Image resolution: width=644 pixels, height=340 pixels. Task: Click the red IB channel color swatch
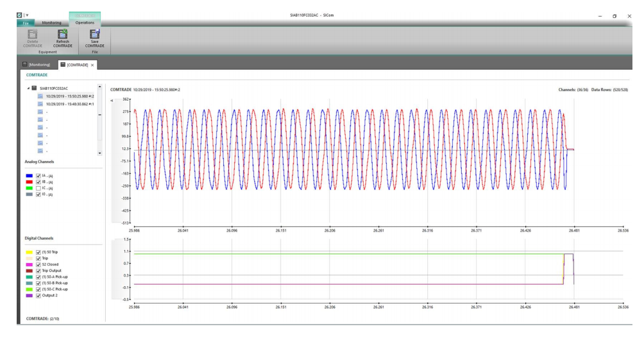[29, 182]
